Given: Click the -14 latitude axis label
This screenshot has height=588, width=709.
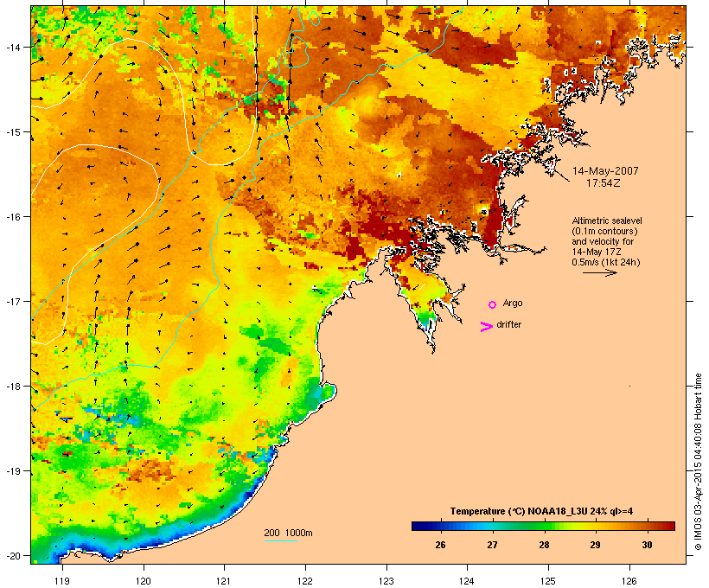Looking at the screenshot, I should pos(12,47).
